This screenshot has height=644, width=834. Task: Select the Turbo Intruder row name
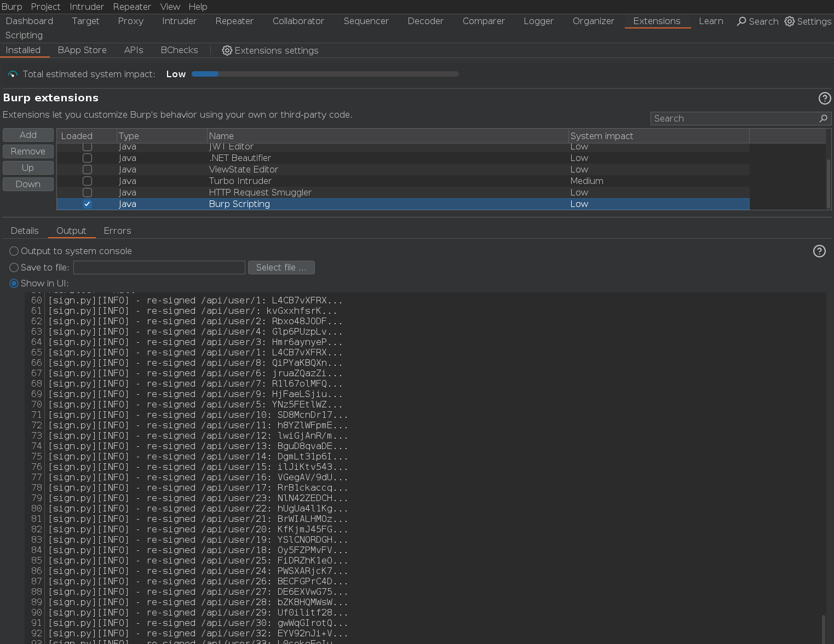click(x=240, y=181)
